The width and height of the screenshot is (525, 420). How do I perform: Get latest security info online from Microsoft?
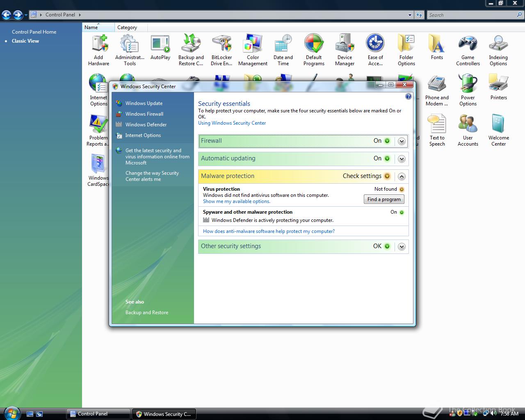(x=157, y=157)
